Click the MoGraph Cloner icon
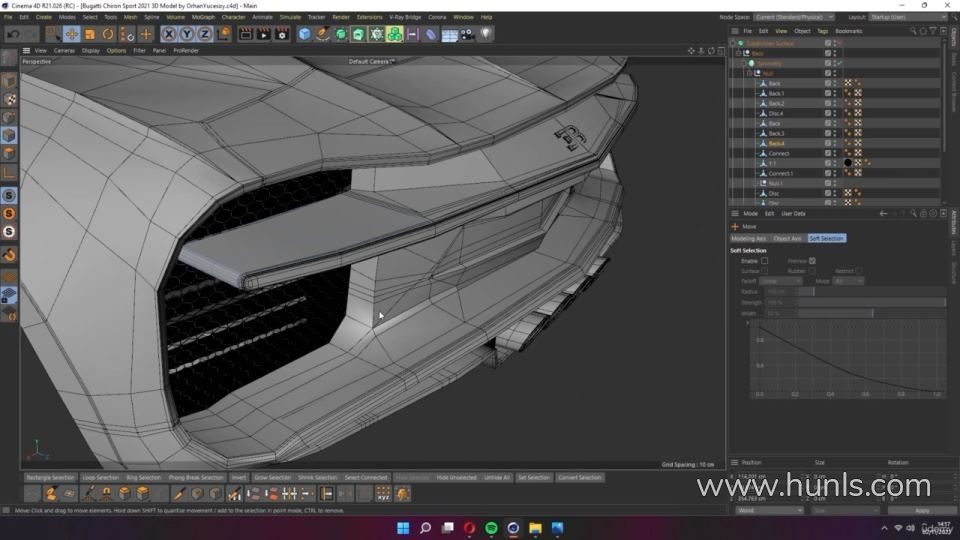The height and width of the screenshot is (540, 960). pyautogui.click(x=395, y=34)
